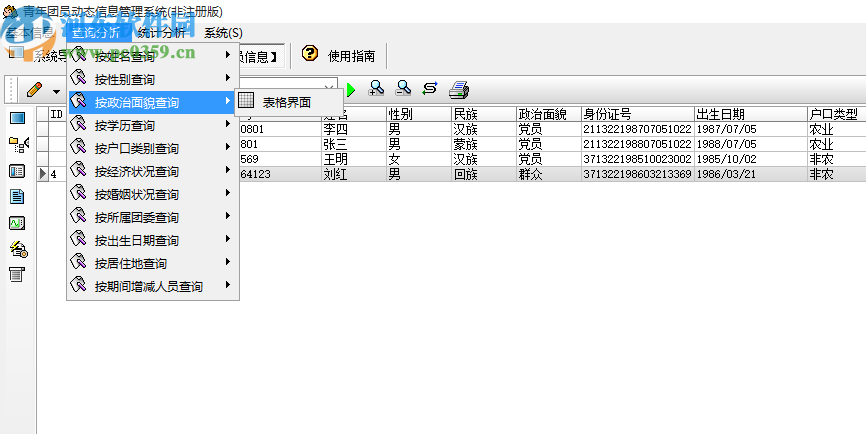866x434 pixels.
Task: Click ID number 371322198510023002
Action: point(637,160)
